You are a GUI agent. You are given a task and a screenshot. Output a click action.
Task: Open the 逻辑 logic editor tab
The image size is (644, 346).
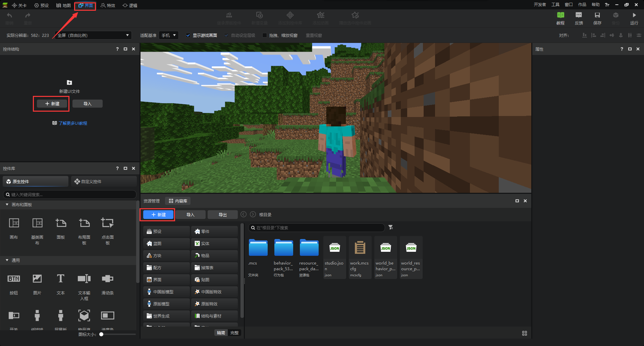(x=130, y=5)
